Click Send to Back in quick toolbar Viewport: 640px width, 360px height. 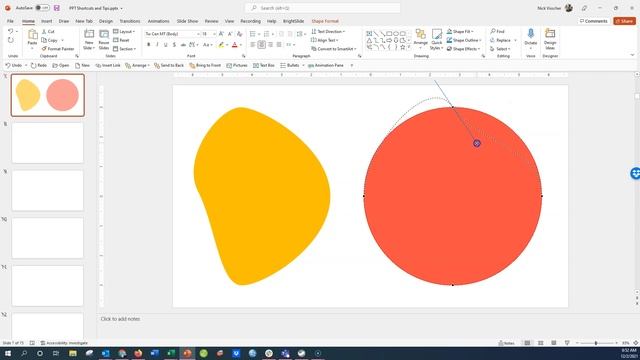coord(169,65)
